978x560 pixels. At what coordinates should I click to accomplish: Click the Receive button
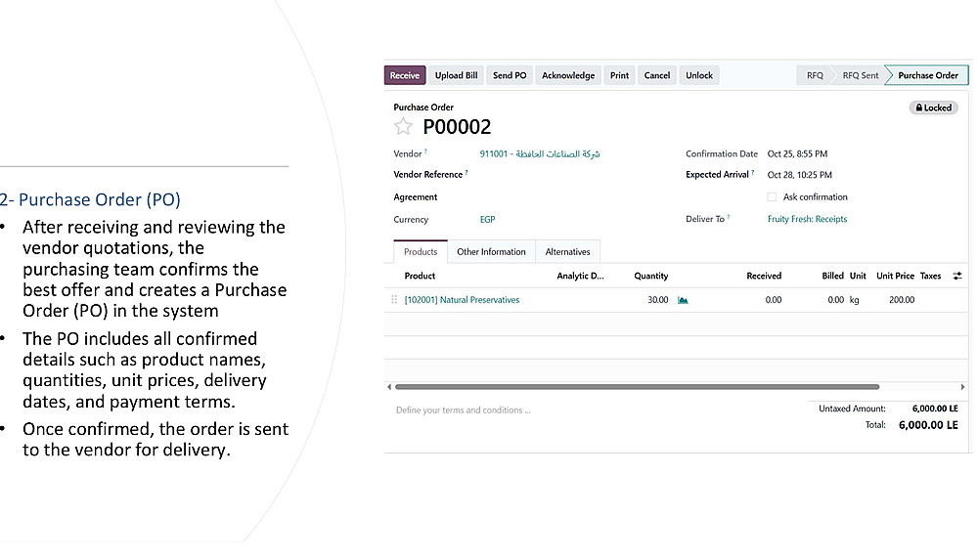coord(405,75)
